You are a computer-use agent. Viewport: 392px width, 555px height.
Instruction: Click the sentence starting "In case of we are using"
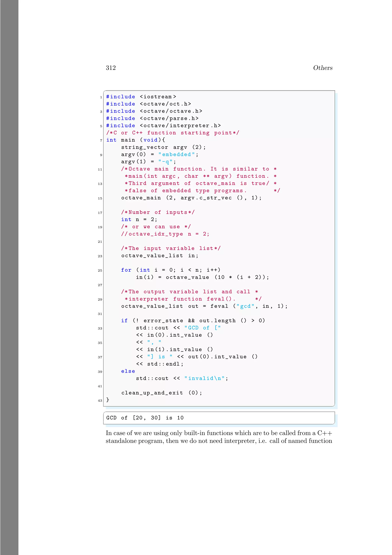219,433
